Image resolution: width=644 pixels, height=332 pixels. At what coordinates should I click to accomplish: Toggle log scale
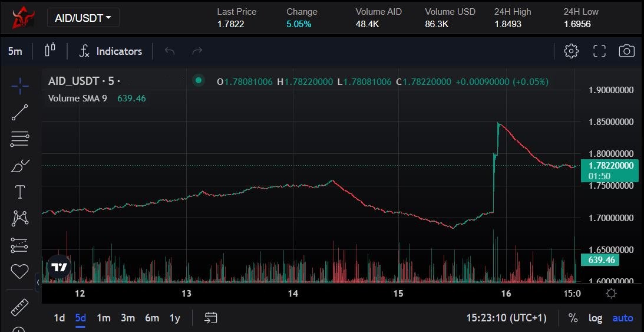[595, 318]
